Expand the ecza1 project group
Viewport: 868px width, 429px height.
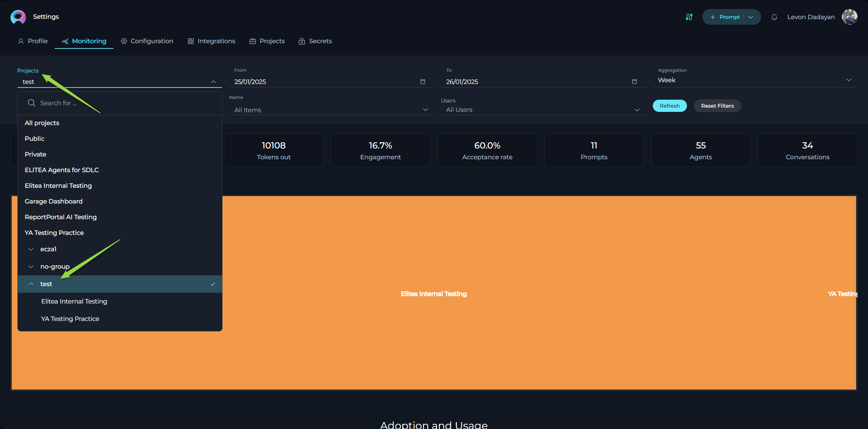click(31, 249)
